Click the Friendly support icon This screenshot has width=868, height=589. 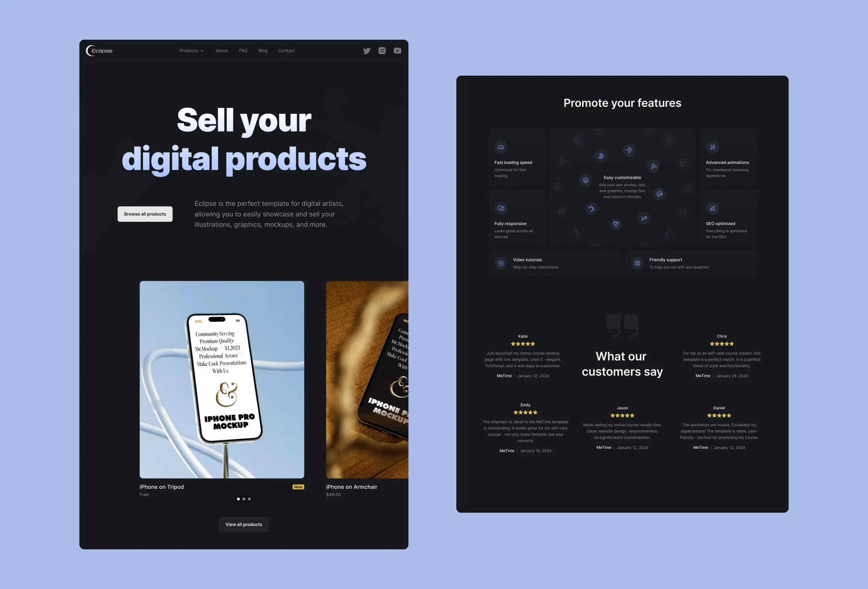pos(636,263)
